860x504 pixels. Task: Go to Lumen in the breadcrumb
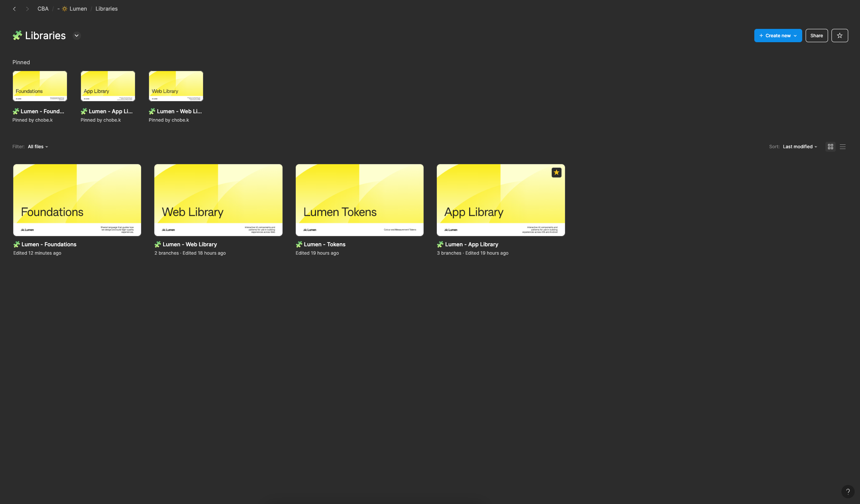coord(78,9)
